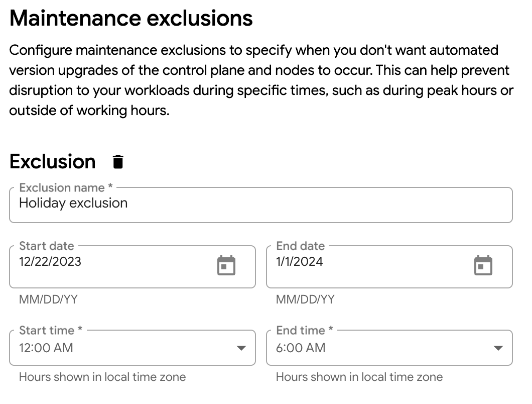Click the calendar icon beside 12/22/2023

(x=226, y=266)
